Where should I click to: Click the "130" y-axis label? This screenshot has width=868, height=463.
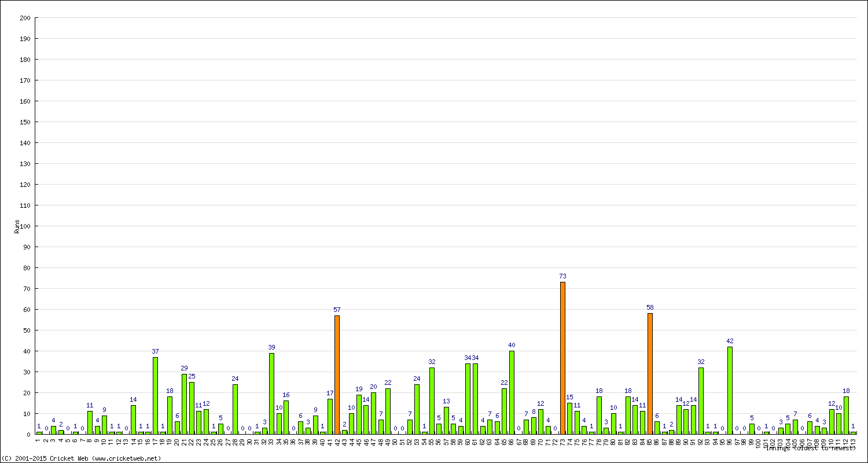(x=25, y=164)
